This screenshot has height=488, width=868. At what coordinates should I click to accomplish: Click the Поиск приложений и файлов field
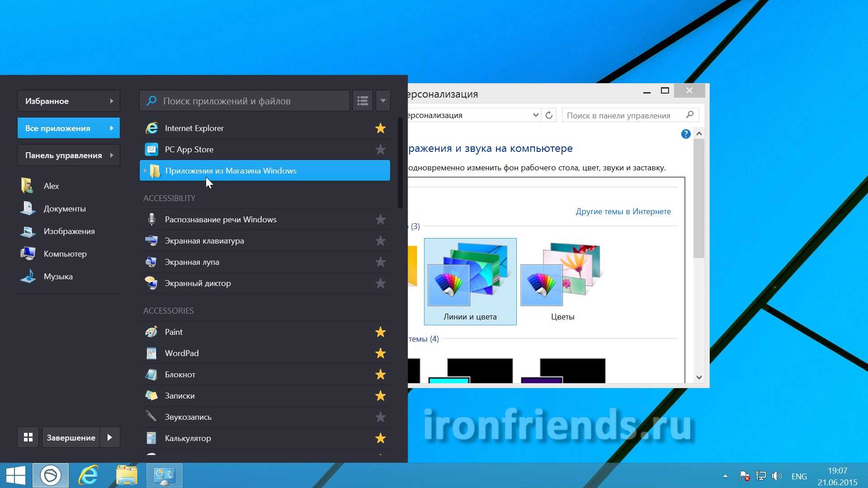(244, 101)
